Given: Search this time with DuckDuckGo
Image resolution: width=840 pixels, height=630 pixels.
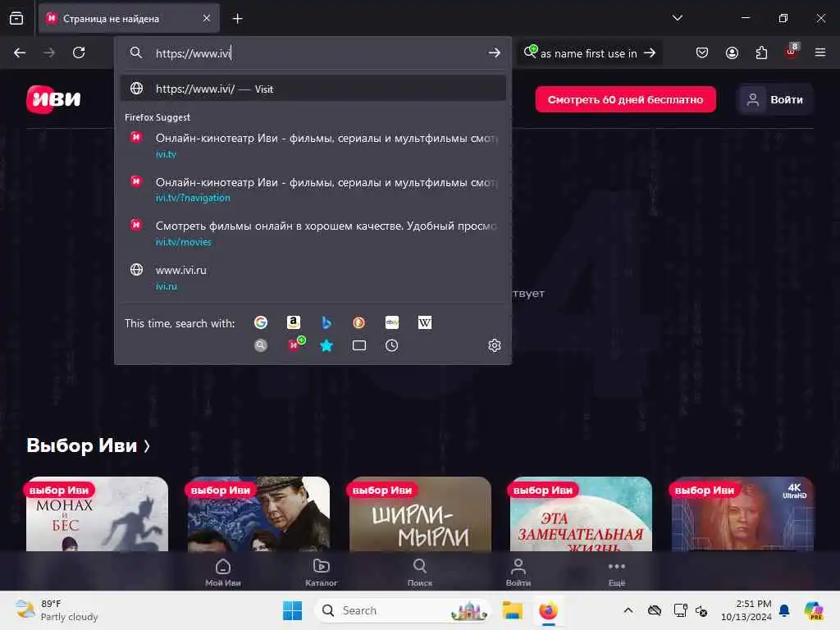Looking at the screenshot, I should pyautogui.click(x=359, y=322).
